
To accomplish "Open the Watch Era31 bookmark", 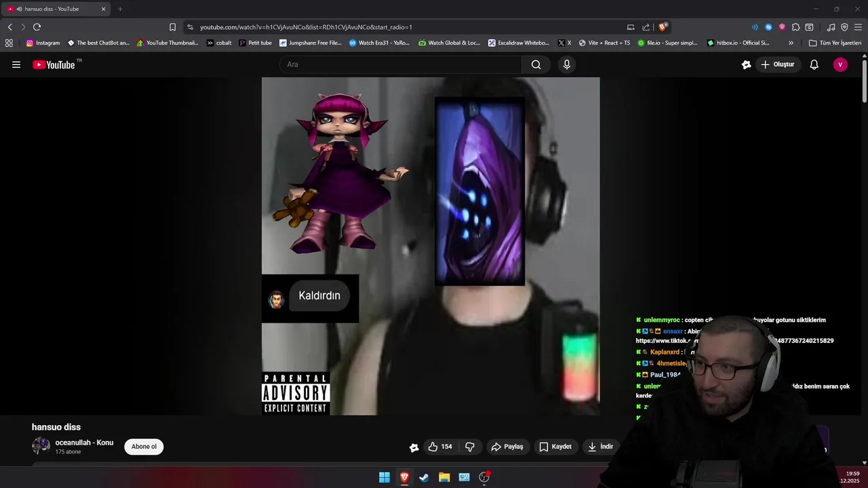I will pos(379,43).
